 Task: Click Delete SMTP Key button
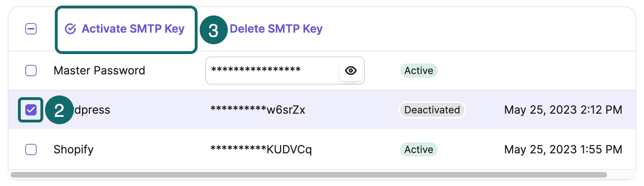tap(276, 29)
